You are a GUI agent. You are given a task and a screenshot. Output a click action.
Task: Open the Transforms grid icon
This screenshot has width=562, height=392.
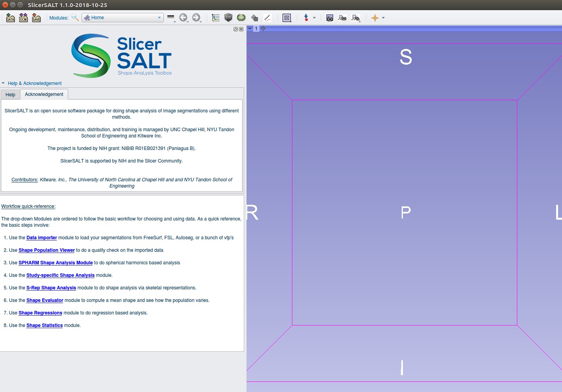254,18
